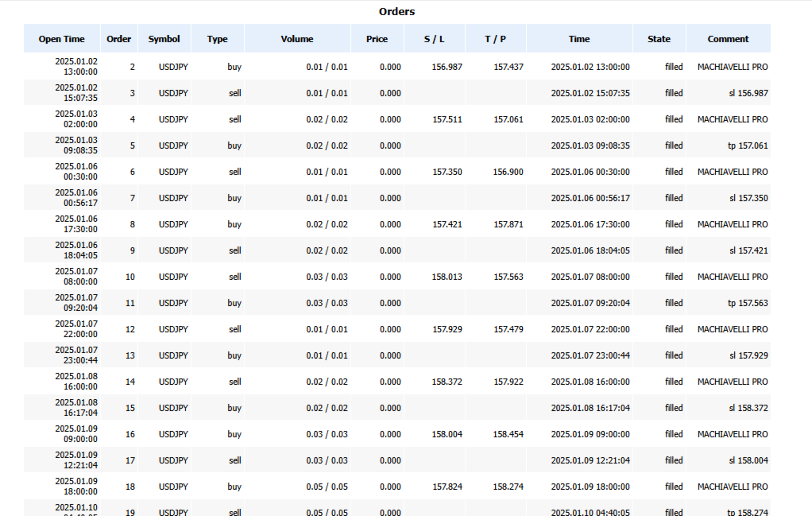Select comment cell 'tp 157.563'
812x516 pixels.
tap(748, 303)
